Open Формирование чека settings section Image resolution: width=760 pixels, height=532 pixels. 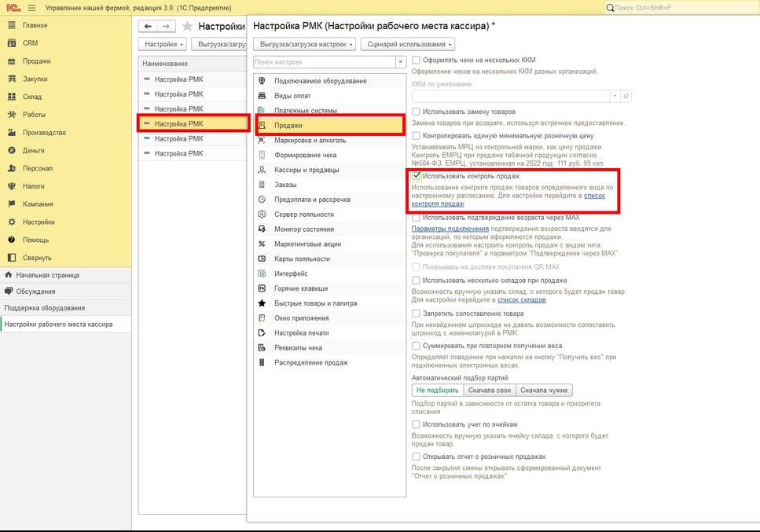(329, 155)
